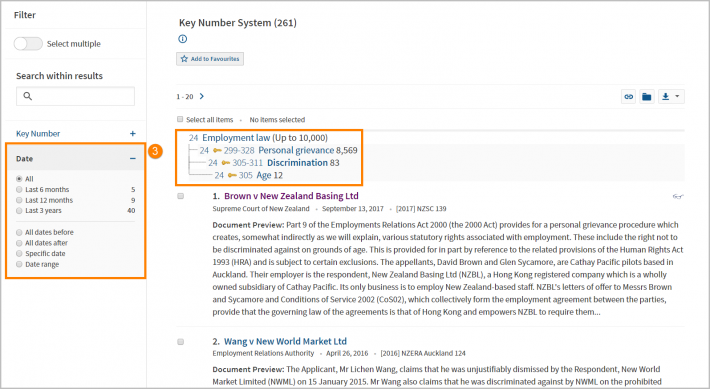This screenshot has height=389, width=710.
Task: Go to next results page arrow
Action: pyautogui.click(x=202, y=96)
